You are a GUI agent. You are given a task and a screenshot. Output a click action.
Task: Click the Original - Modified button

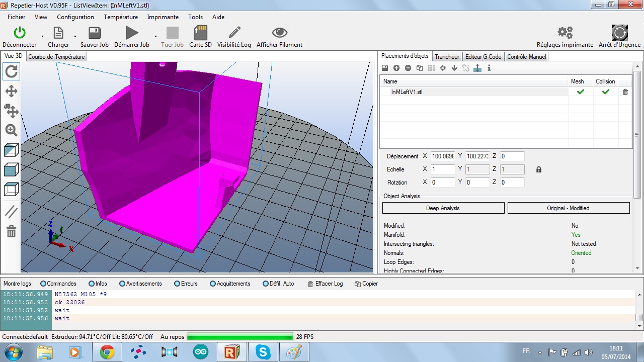click(569, 208)
